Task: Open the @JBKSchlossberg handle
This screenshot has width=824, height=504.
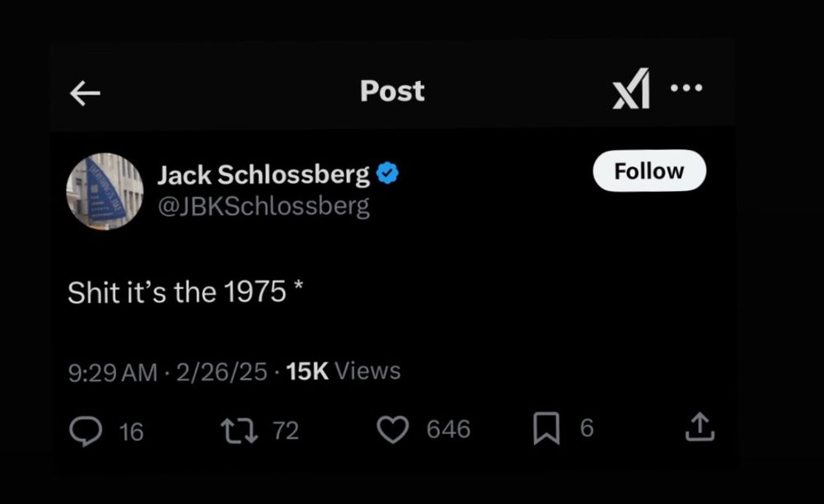Action: pos(264,206)
